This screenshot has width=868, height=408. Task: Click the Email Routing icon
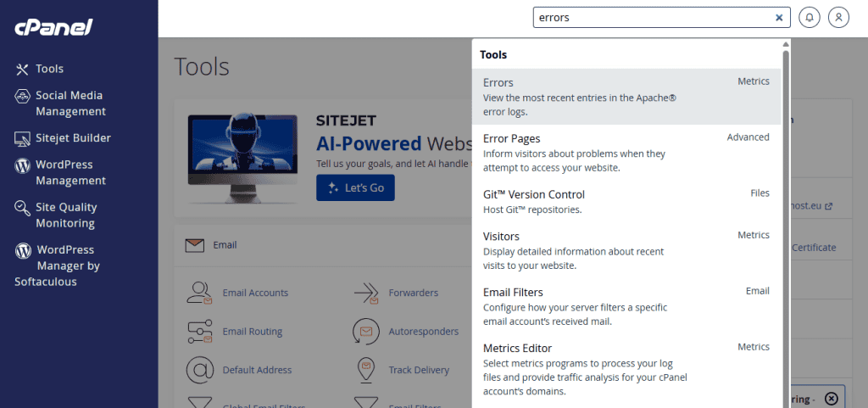coord(199,332)
